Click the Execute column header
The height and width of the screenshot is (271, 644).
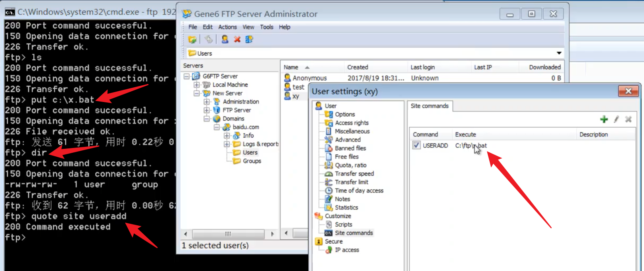(x=465, y=135)
